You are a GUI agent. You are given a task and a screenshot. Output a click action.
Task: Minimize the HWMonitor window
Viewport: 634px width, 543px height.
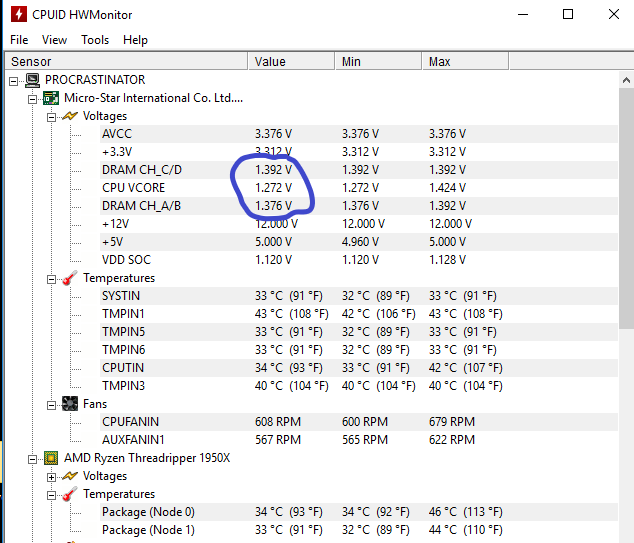(523, 14)
